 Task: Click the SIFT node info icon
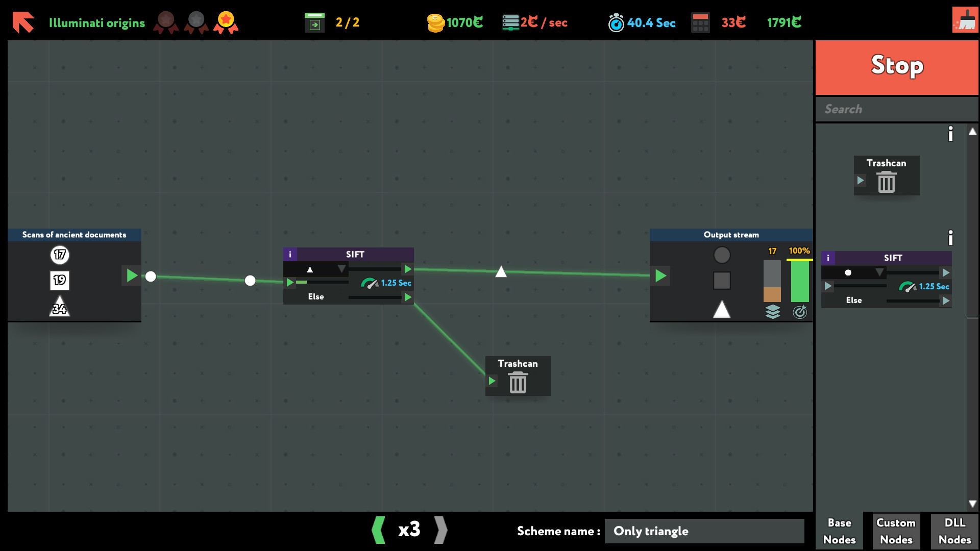tap(290, 254)
